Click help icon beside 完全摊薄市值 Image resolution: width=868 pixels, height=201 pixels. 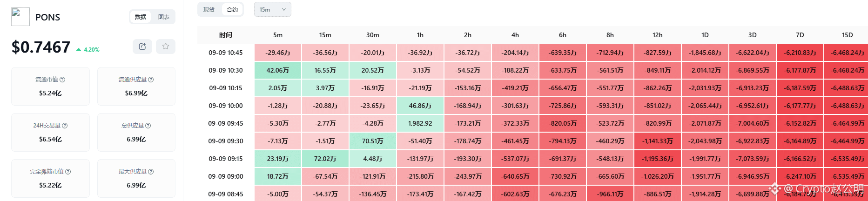point(68,172)
